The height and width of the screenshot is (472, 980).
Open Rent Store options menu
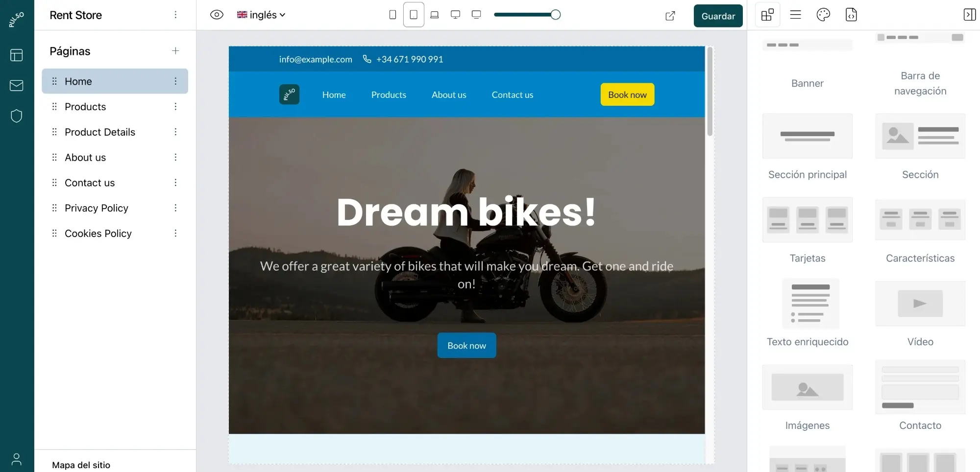coord(175,15)
